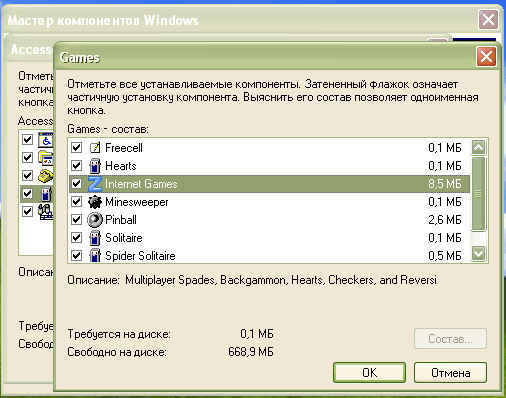Click the Minesweeper mine icon
This screenshot has height=398, width=506.
95,202
